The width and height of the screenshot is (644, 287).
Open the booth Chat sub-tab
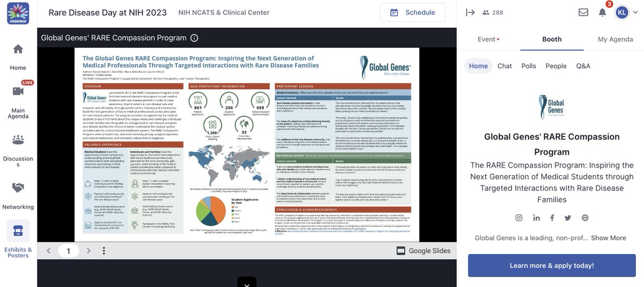[504, 66]
